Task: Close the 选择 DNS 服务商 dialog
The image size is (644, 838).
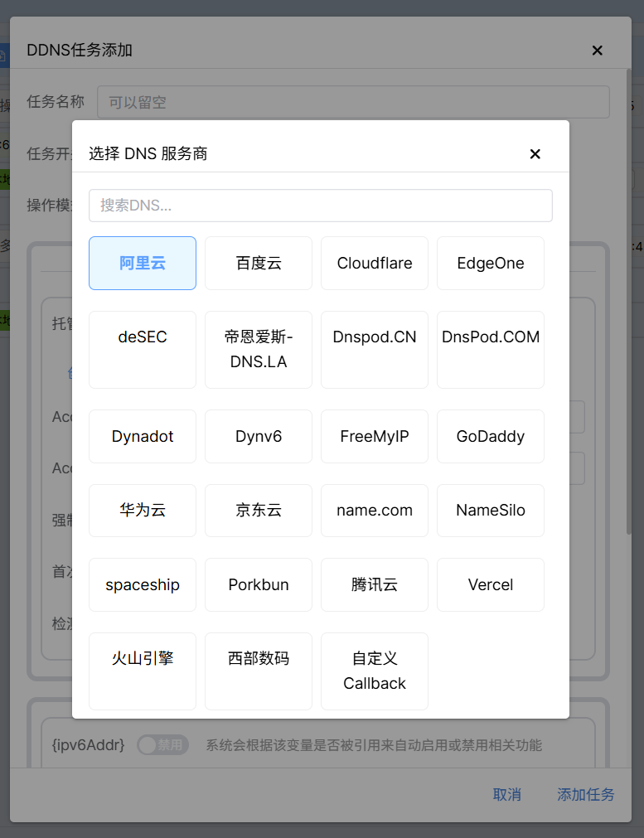Action: tap(535, 154)
